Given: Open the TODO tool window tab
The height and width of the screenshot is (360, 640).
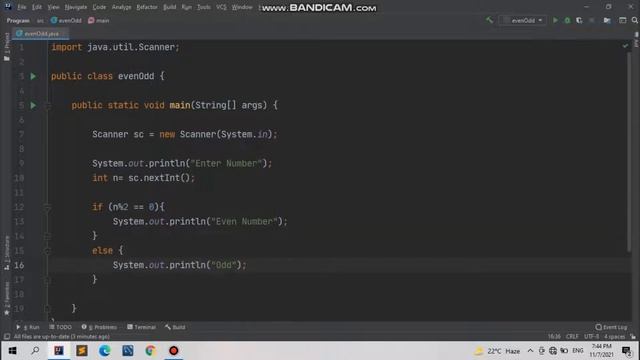Looking at the screenshot, I should pyautogui.click(x=60, y=327).
